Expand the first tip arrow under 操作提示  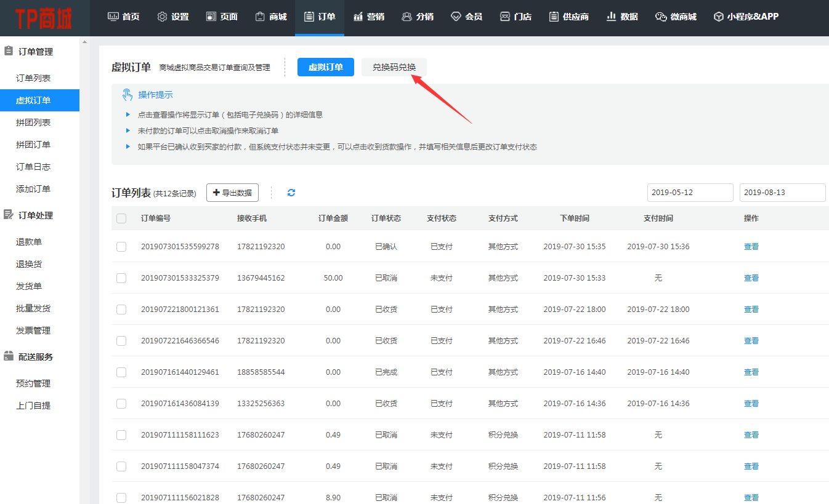pyautogui.click(x=128, y=114)
